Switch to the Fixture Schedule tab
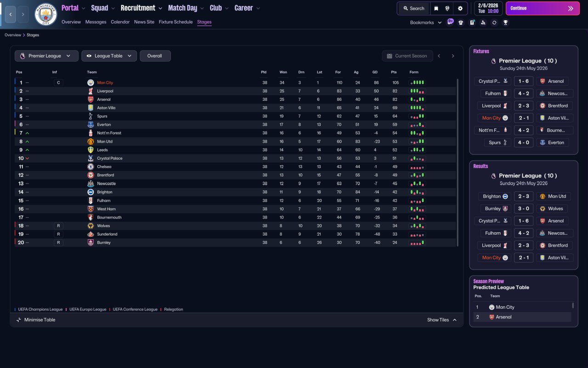Viewport: 588px width, 368px height. click(176, 22)
